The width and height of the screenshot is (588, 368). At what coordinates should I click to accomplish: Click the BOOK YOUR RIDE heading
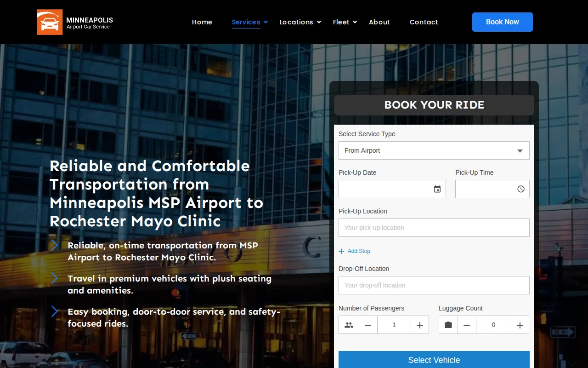coord(434,105)
